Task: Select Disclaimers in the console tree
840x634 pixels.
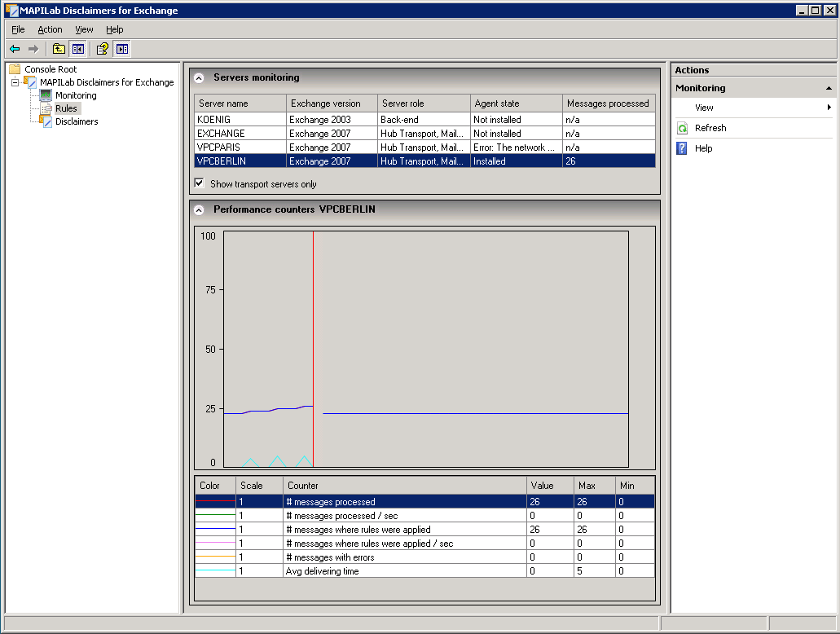Action: (x=77, y=121)
